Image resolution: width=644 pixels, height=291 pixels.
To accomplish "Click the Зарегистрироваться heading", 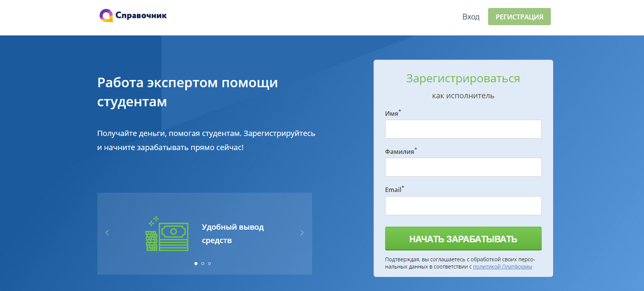I will [x=463, y=78].
